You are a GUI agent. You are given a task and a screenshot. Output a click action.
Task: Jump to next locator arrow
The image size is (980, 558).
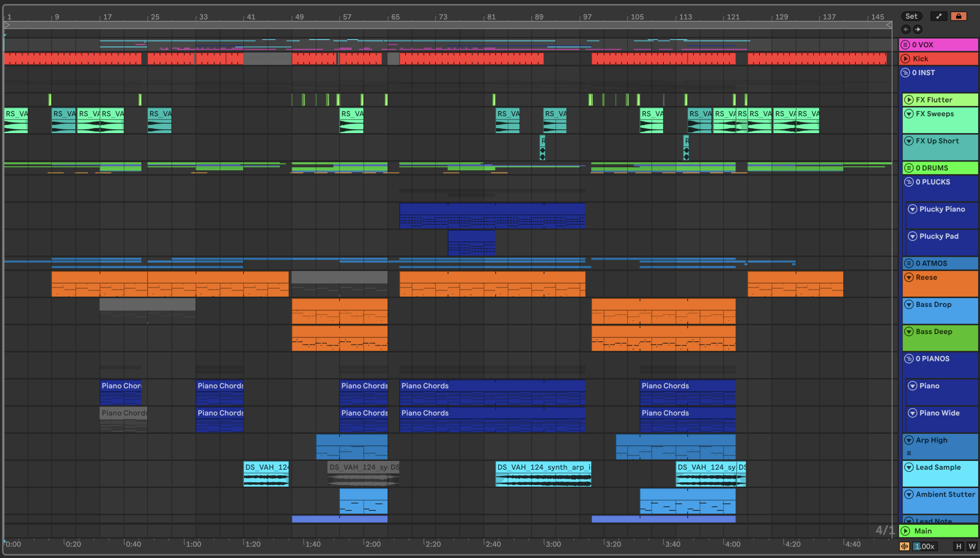coord(918,29)
